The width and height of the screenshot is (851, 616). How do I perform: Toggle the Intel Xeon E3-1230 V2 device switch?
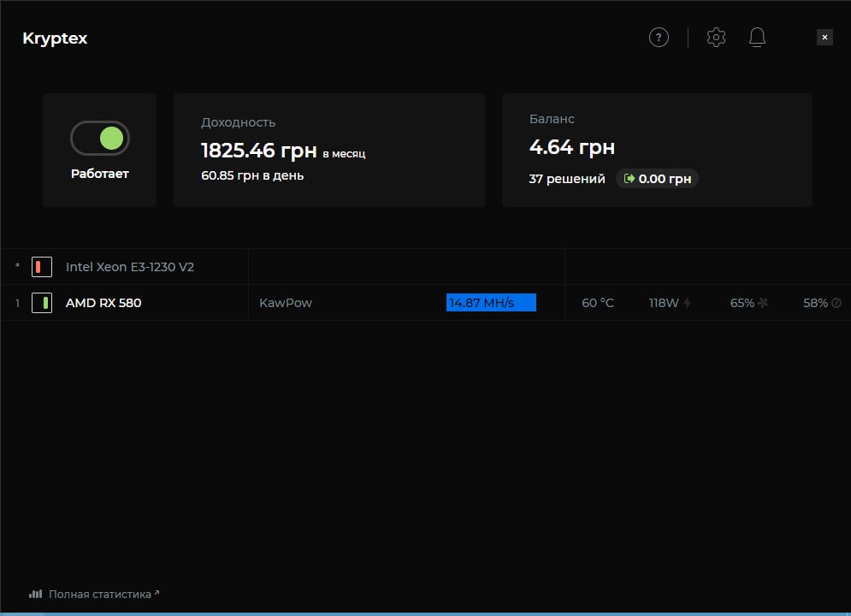point(42,267)
